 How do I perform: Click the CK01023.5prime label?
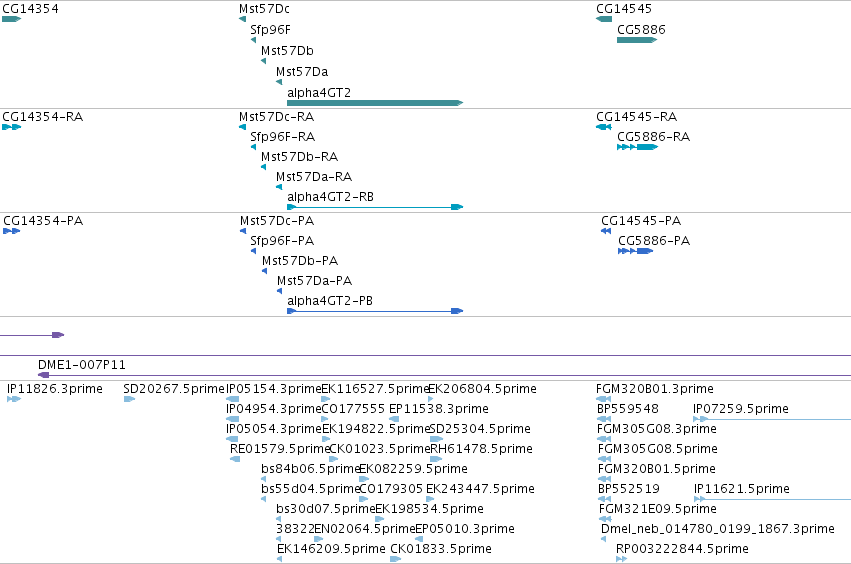(x=379, y=449)
